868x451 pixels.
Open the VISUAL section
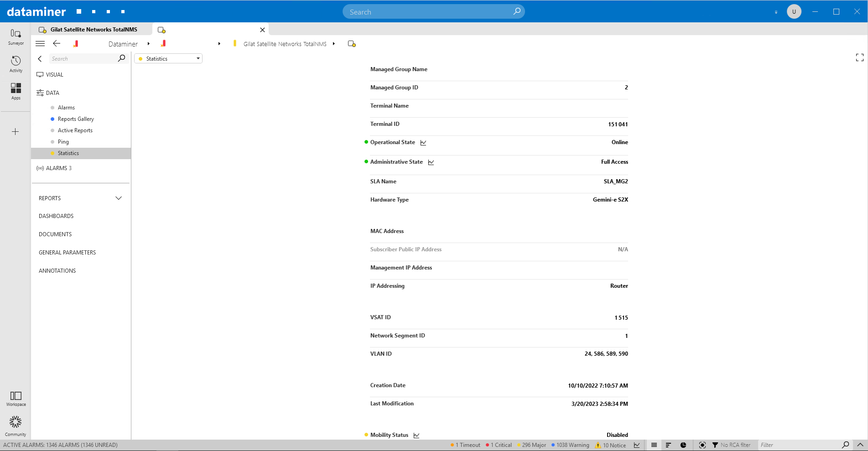(x=54, y=75)
